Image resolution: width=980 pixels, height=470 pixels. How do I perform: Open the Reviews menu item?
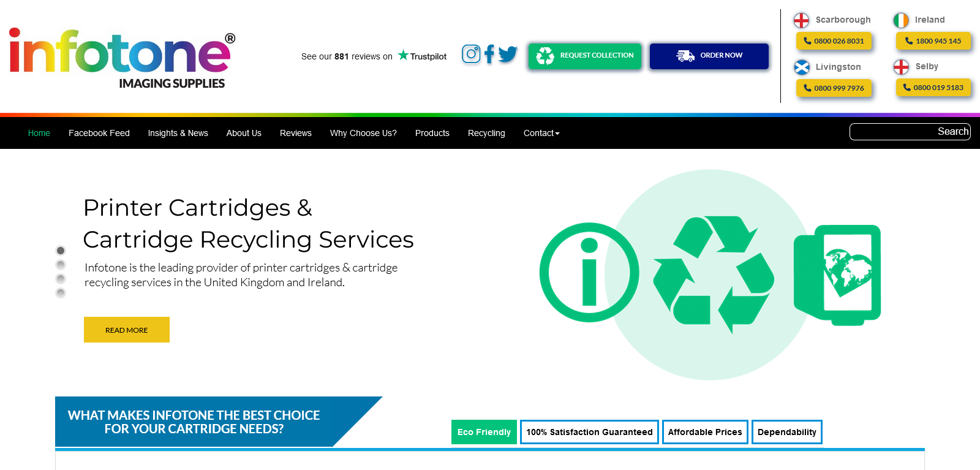click(296, 133)
